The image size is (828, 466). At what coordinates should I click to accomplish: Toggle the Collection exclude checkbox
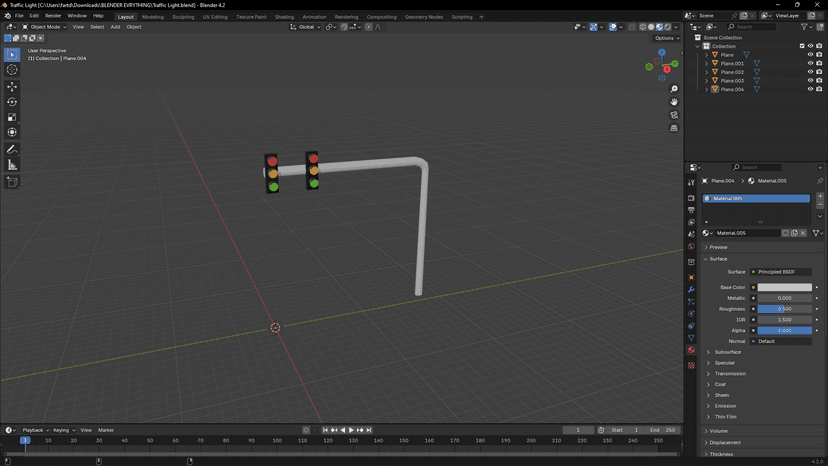(802, 46)
